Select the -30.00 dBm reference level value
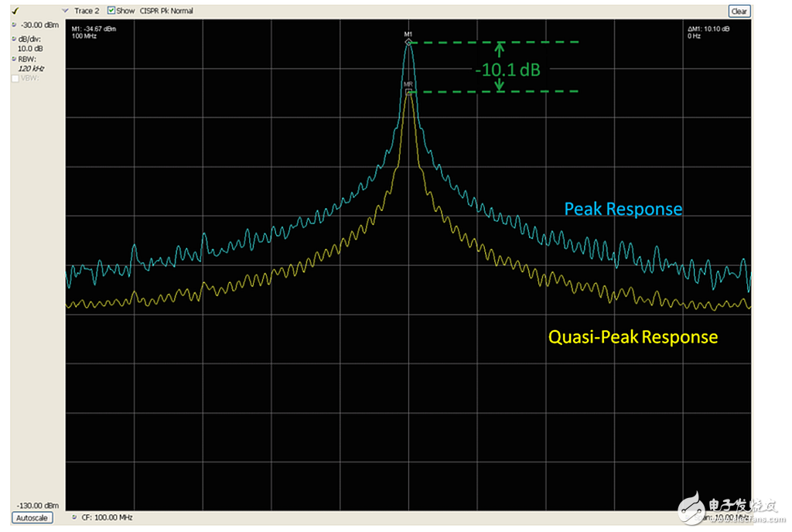Image resolution: width=792 pixels, height=532 pixels. pyautogui.click(x=38, y=26)
